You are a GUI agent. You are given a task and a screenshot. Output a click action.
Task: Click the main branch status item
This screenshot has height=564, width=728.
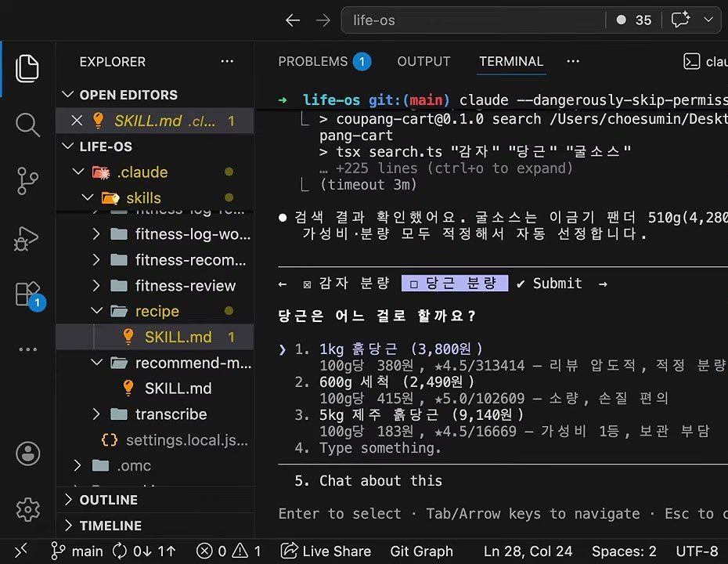pyautogui.click(x=77, y=551)
